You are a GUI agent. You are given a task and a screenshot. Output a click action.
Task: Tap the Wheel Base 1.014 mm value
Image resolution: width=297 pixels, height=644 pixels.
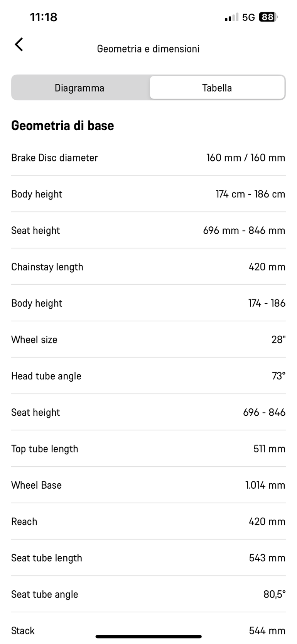[x=265, y=485]
